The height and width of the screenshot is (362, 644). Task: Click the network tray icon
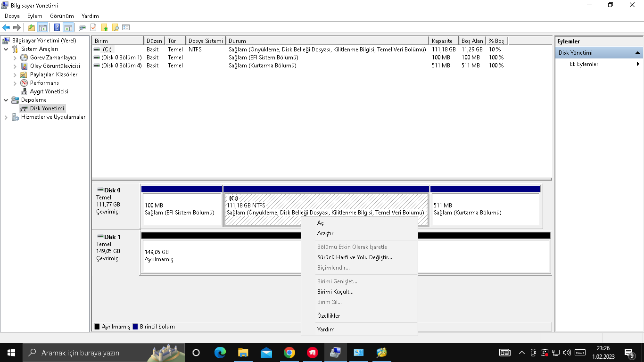click(556, 353)
